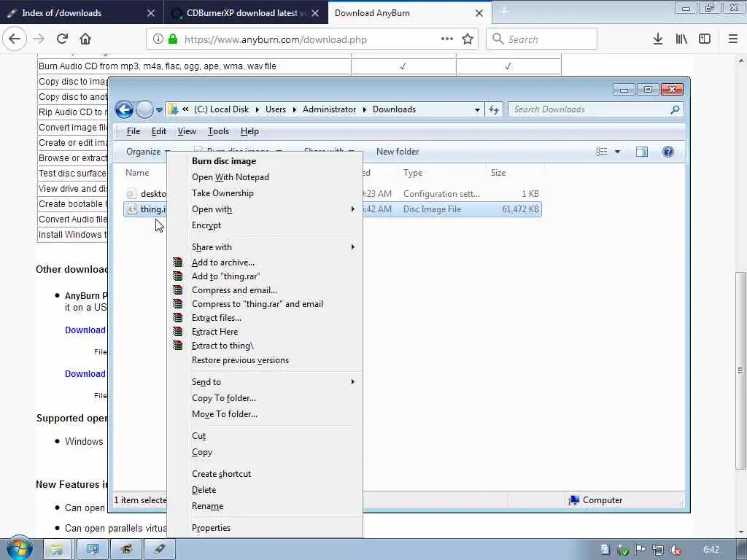Expand Open with submenu

tap(352, 209)
